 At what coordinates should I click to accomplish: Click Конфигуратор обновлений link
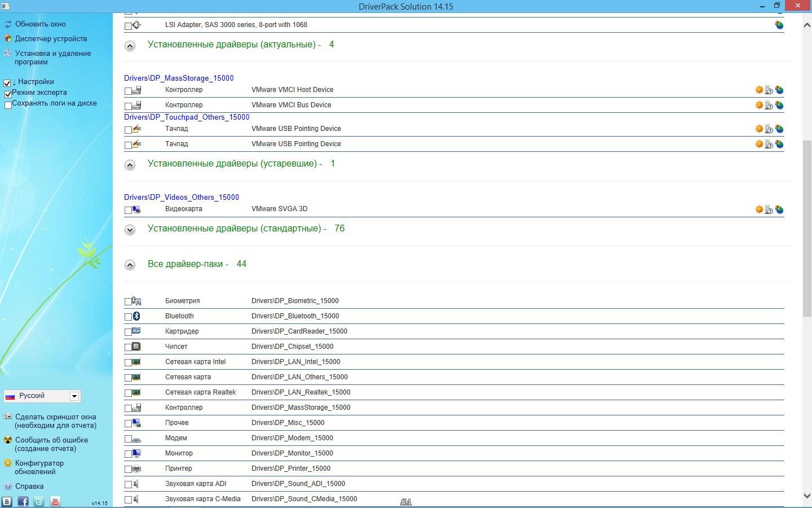[x=39, y=467]
